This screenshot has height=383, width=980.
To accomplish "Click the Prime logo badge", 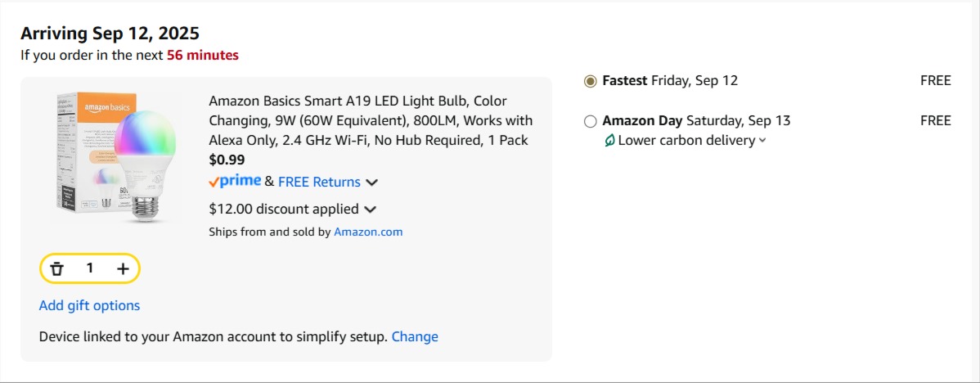I will [x=235, y=182].
